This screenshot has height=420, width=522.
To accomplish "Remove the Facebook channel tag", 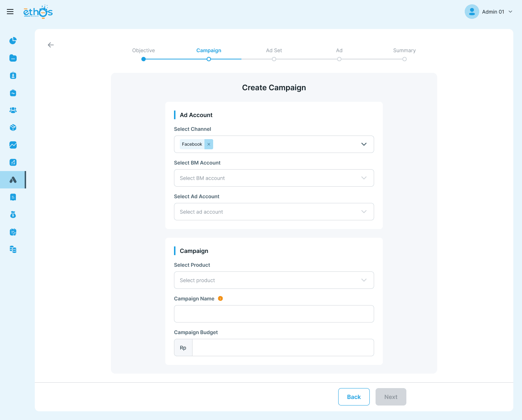I will point(209,144).
